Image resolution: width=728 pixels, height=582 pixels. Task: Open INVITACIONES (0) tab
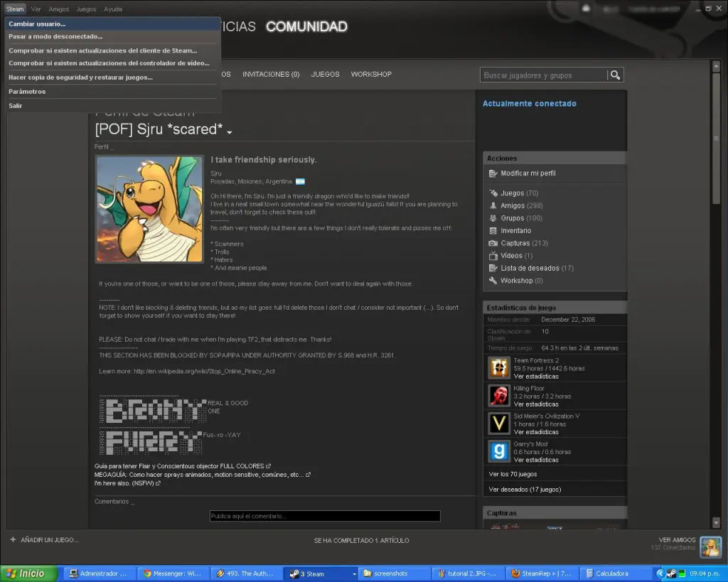pyautogui.click(x=271, y=74)
